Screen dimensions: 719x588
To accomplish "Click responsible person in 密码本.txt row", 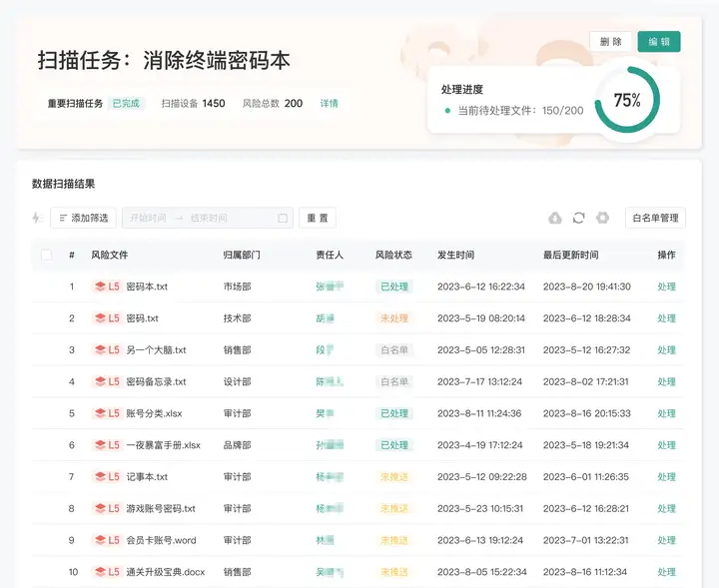I will pyautogui.click(x=330, y=287).
